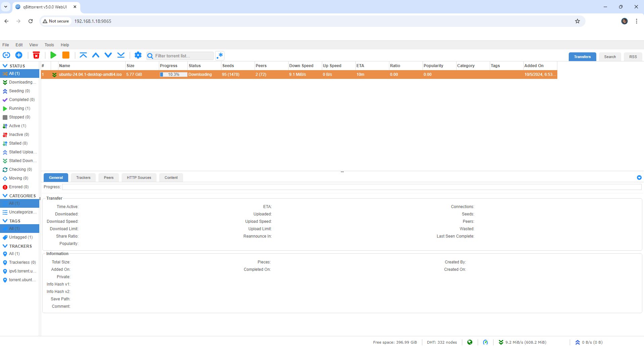Viewport: 644px width, 346px height.
Task: Filter by Stalled (0) status
Action: (x=19, y=143)
